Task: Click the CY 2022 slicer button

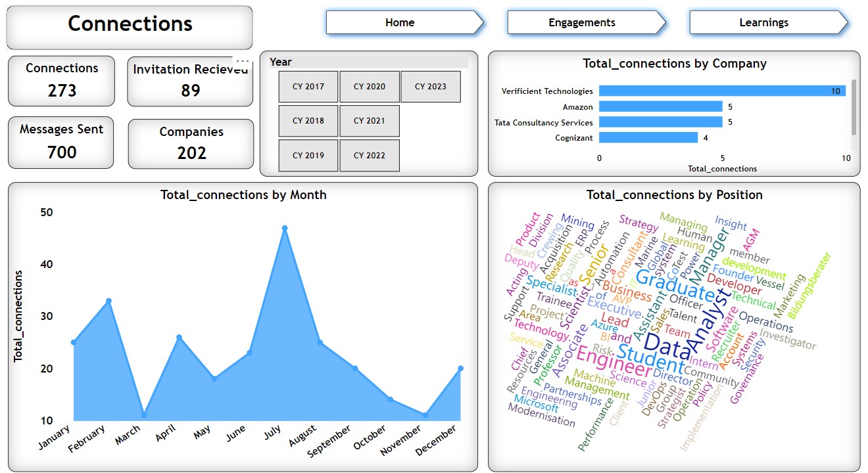Action: tap(370, 156)
